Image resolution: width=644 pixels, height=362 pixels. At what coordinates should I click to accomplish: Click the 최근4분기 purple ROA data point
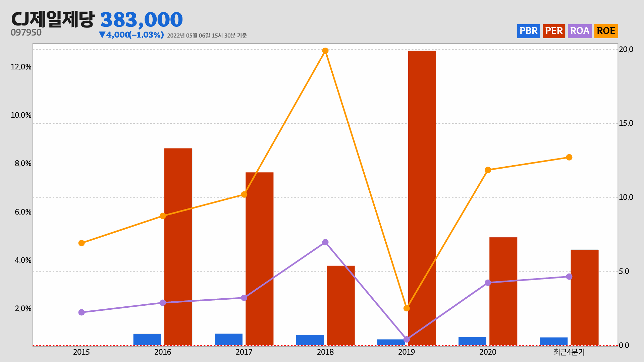tap(569, 277)
